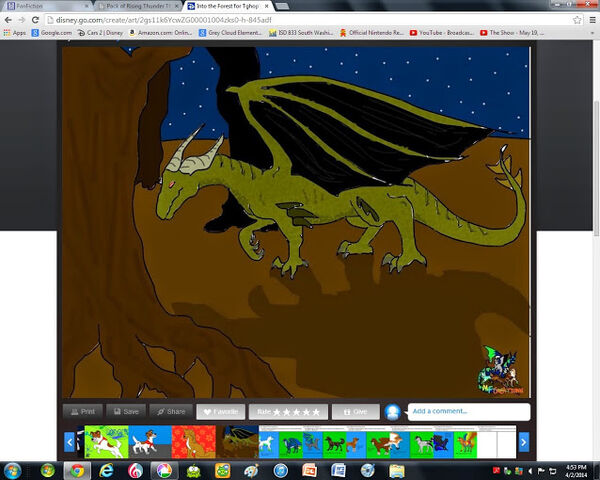Click the round green taskbar icon beside Start

coord(48,470)
